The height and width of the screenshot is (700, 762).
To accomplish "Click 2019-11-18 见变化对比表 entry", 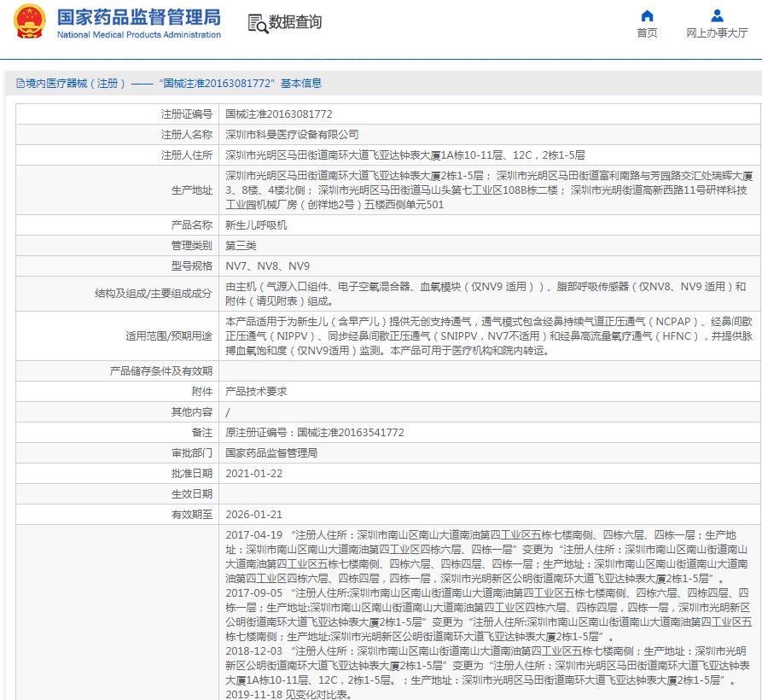I will (288, 694).
